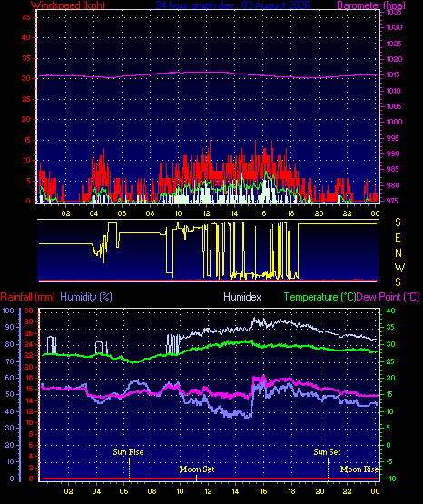Screen dimensions: 423x504
Task: Click the Moon Rise marker label
Action: (359, 469)
